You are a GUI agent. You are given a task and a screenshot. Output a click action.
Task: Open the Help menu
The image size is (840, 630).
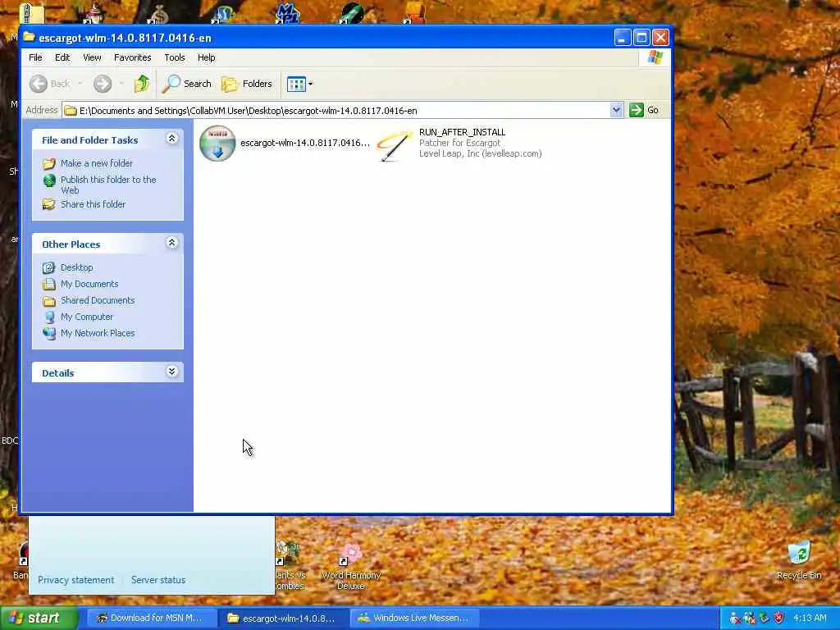(206, 57)
